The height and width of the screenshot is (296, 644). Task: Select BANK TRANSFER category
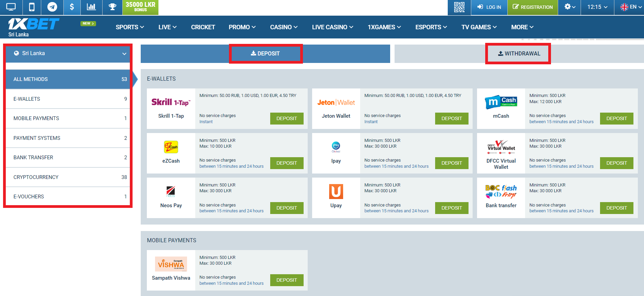click(x=68, y=158)
